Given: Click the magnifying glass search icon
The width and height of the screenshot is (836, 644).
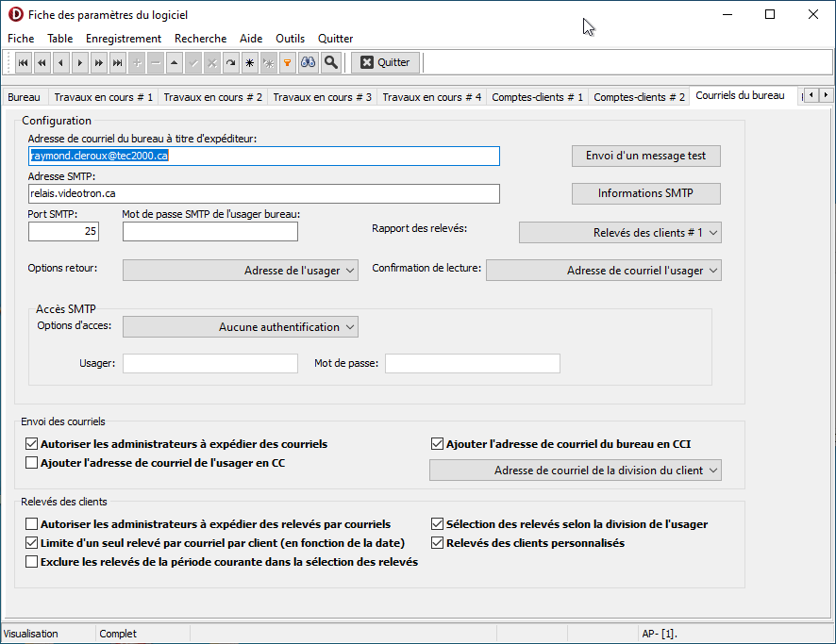Looking at the screenshot, I should coord(331,63).
